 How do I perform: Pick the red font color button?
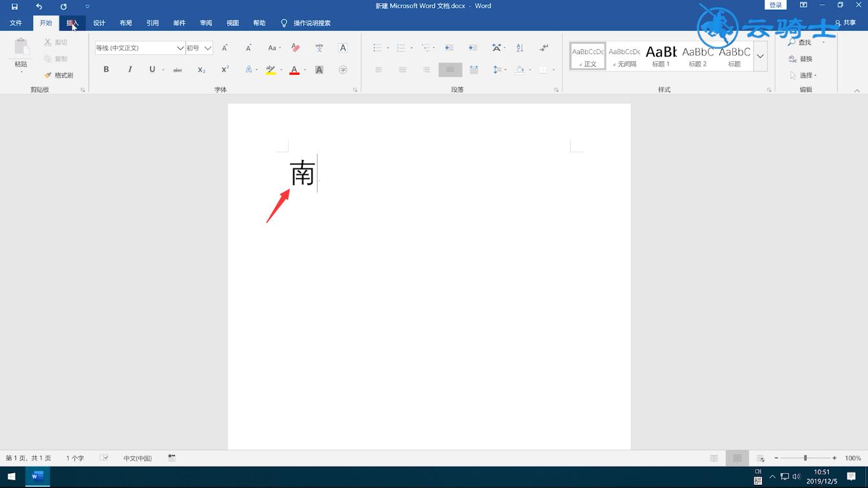tap(294, 70)
